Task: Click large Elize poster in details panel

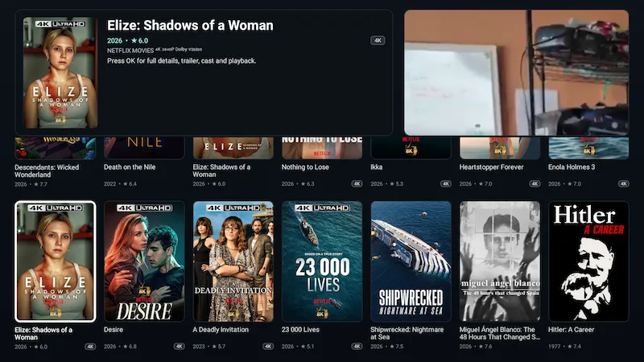Action: [x=60, y=72]
